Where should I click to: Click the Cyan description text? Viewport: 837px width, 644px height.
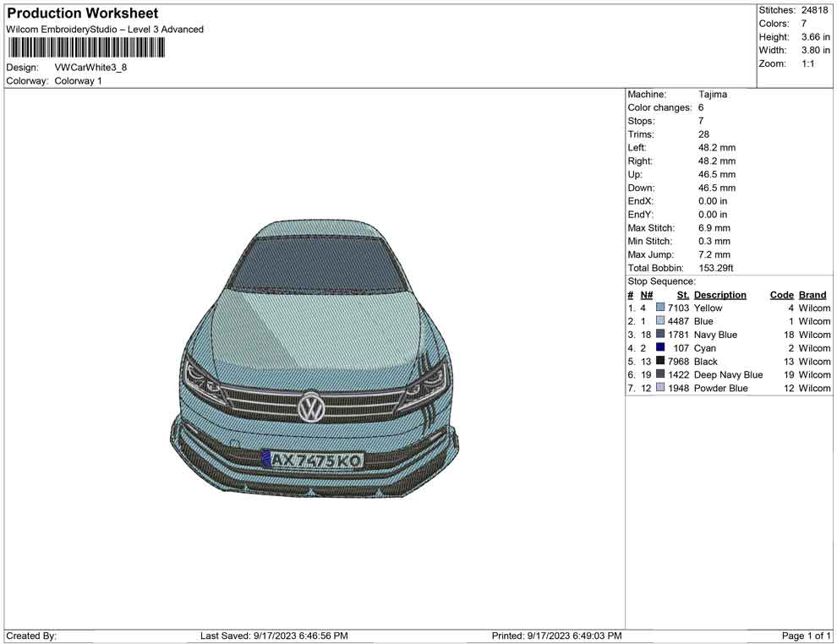[x=704, y=348]
